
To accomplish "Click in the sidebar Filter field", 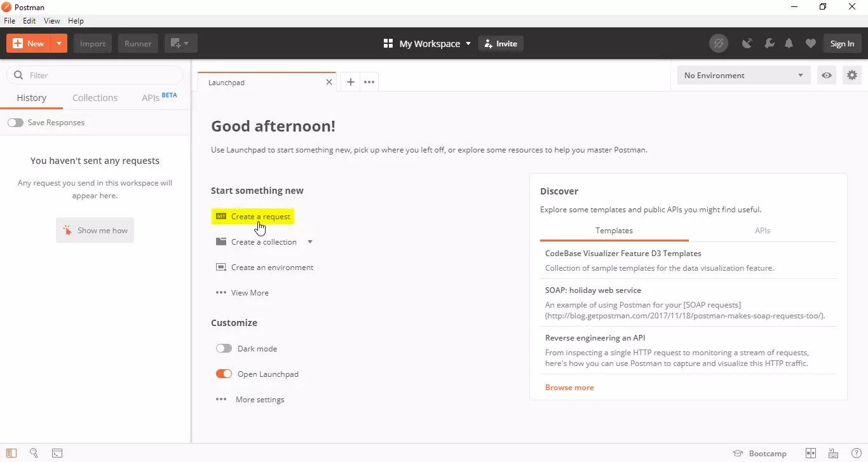I will click(x=95, y=75).
